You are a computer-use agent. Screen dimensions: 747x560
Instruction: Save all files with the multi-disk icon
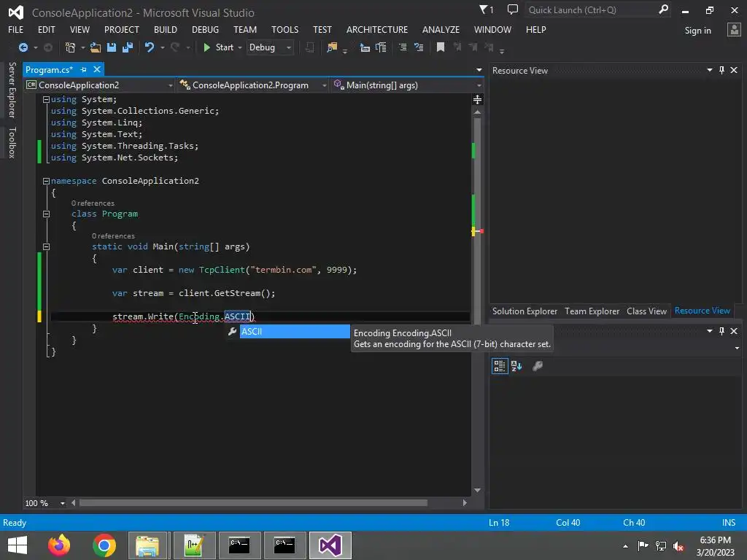point(128,47)
